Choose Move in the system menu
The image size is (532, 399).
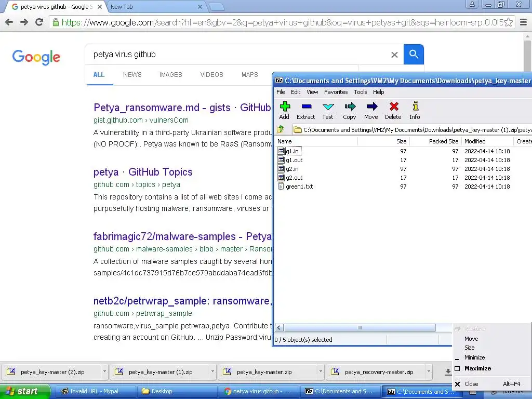(x=491, y=339)
